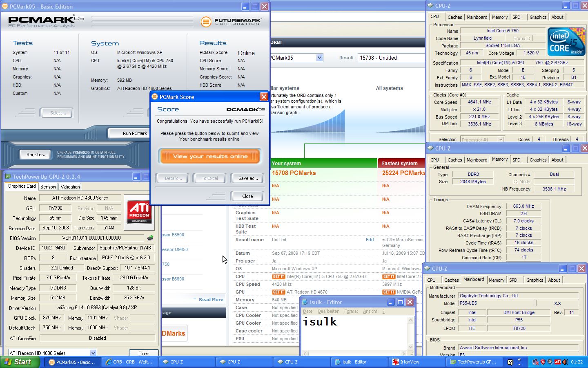
Task: Open Bearbeiten menu in isulk Editor
Action: click(329, 311)
